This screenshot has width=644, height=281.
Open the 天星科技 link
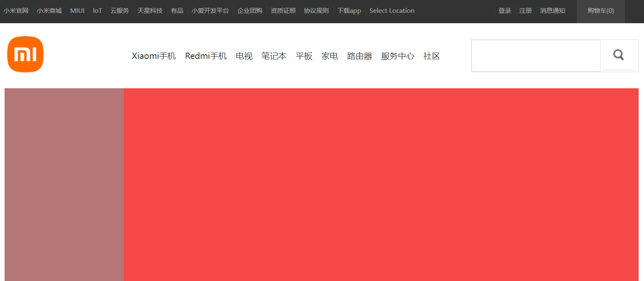tap(150, 11)
